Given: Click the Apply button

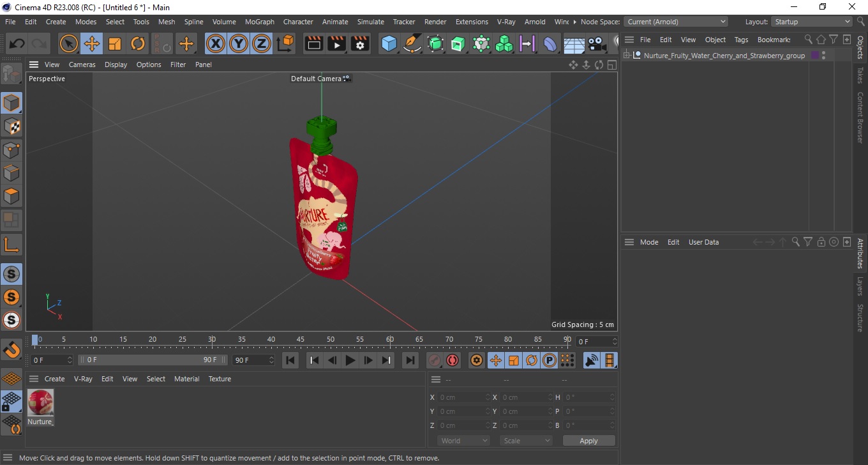Looking at the screenshot, I should point(588,441).
